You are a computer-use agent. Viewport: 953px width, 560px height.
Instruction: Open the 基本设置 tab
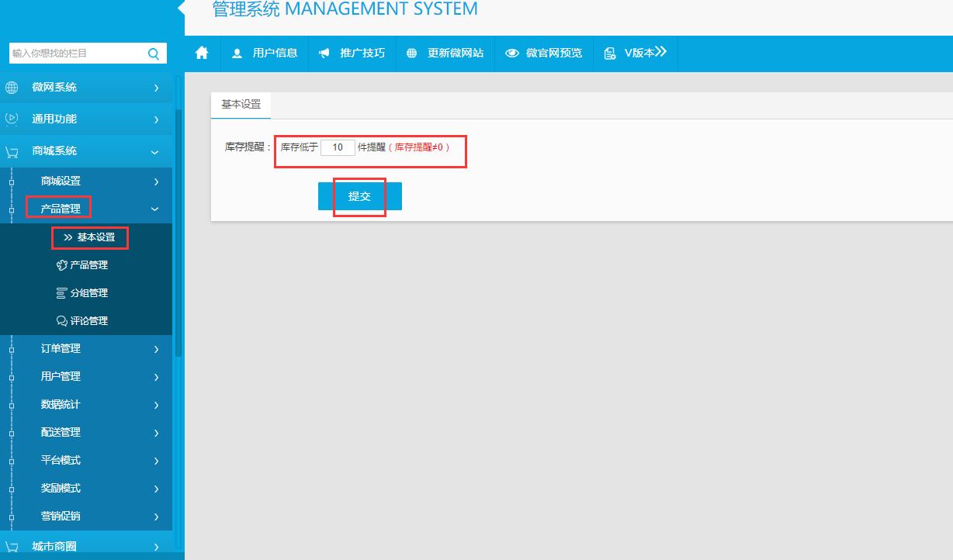click(x=241, y=104)
